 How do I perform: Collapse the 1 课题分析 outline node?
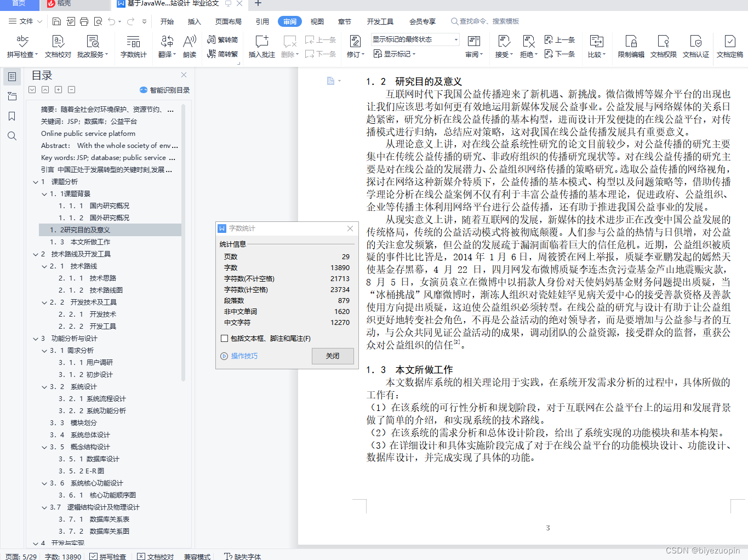coord(36,182)
